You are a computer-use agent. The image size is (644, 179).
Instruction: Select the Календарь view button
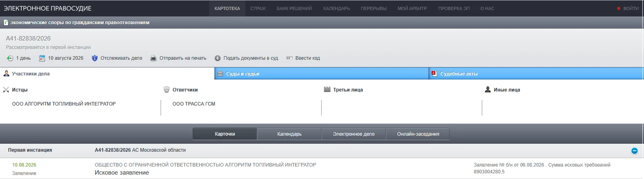[289, 134]
